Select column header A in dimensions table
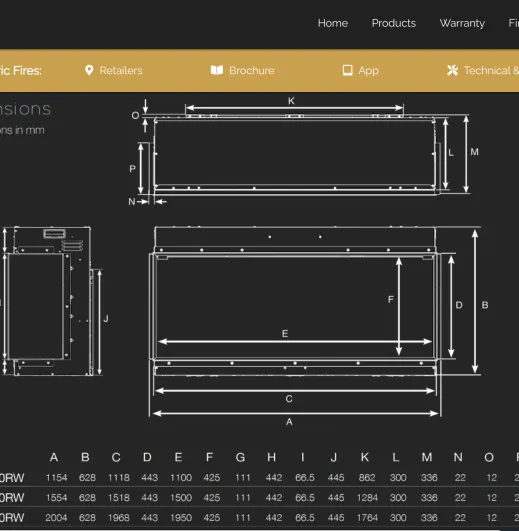519x531 pixels. (x=54, y=457)
